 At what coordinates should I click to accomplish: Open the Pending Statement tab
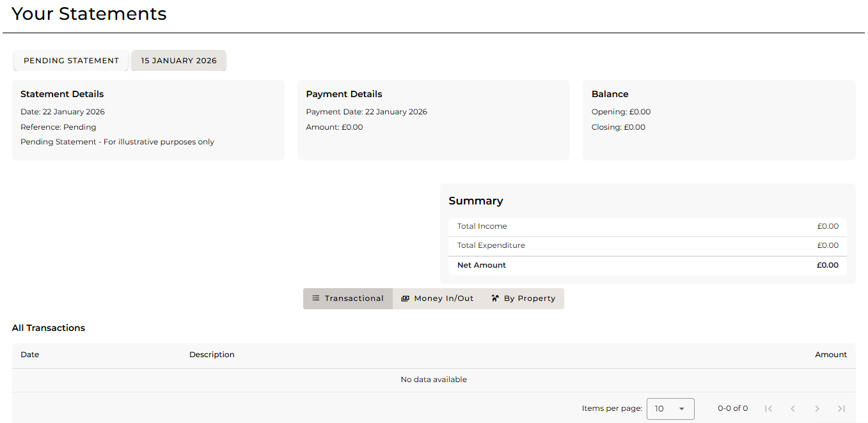[x=71, y=61]
